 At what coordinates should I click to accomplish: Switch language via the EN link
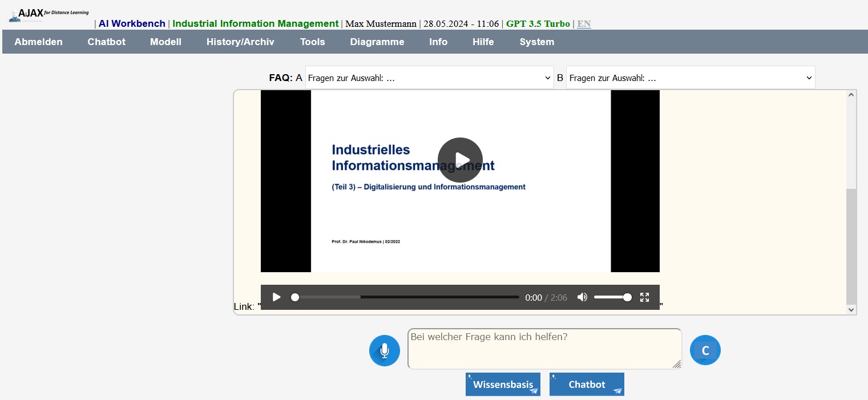[x=584, y=24]
